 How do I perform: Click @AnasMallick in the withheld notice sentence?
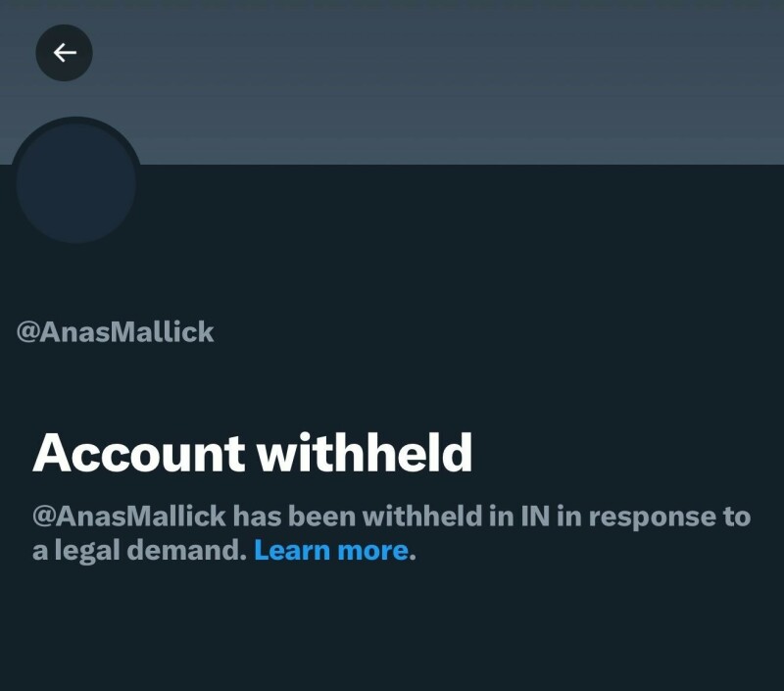click(x=129, y=516)
